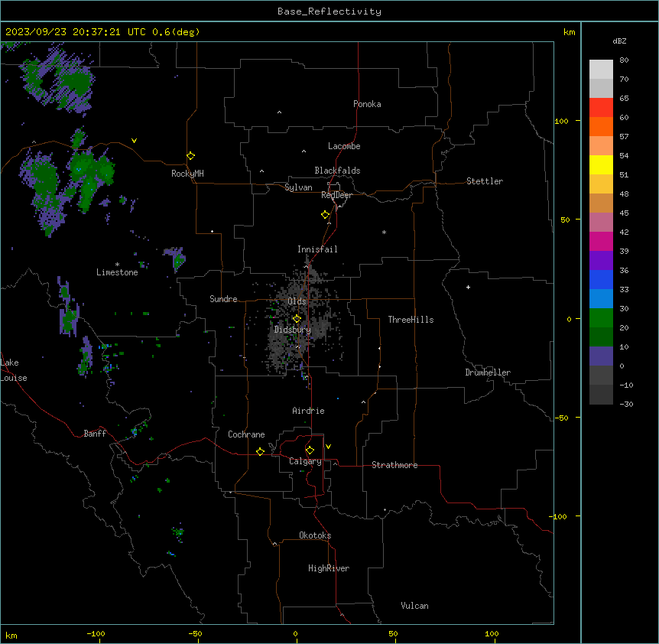
Task: Select the Calgary city label
Action: (x=305, y=461)
